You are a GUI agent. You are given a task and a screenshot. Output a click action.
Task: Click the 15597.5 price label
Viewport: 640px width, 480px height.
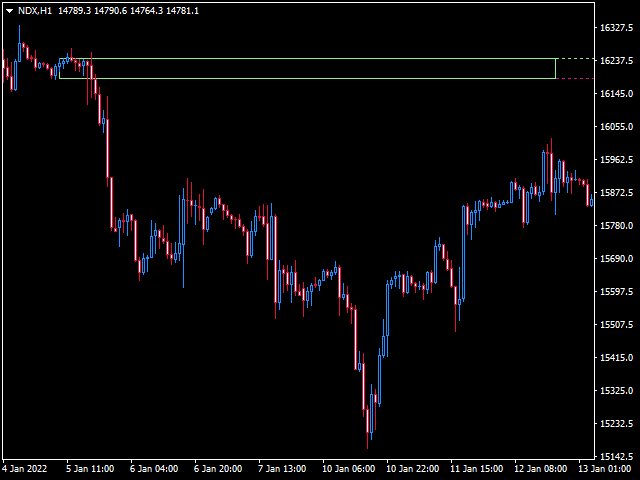(x=616, y=291)
